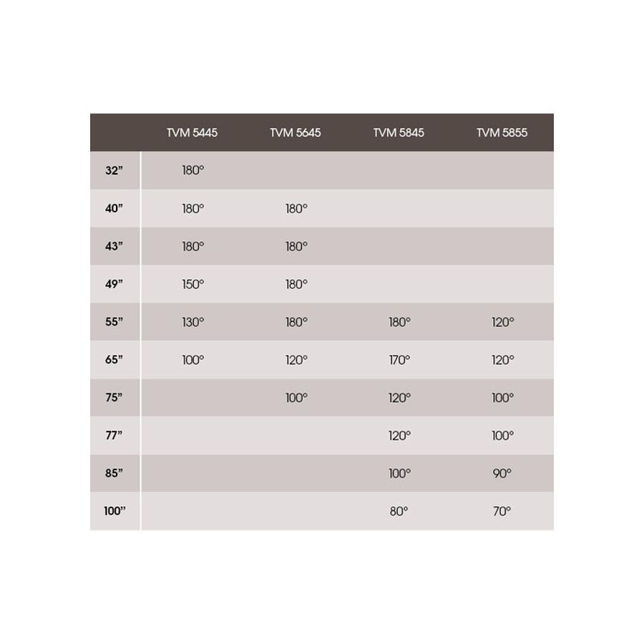The width and height of the screenshot is (644, 644).
Task: Click the 40" row label
Action: point(114,208)
